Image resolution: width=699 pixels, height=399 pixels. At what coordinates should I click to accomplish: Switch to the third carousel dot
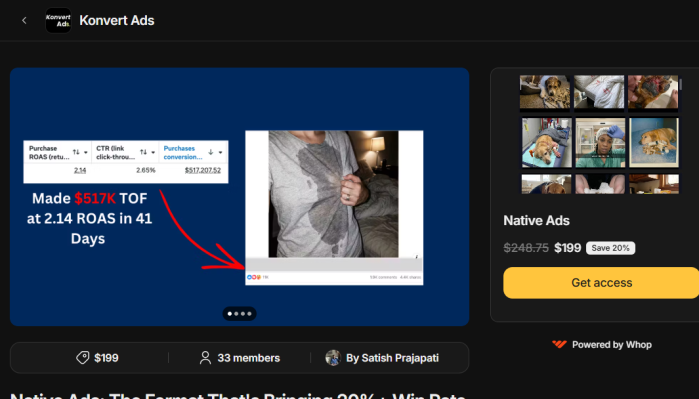[x=243, y=314]
